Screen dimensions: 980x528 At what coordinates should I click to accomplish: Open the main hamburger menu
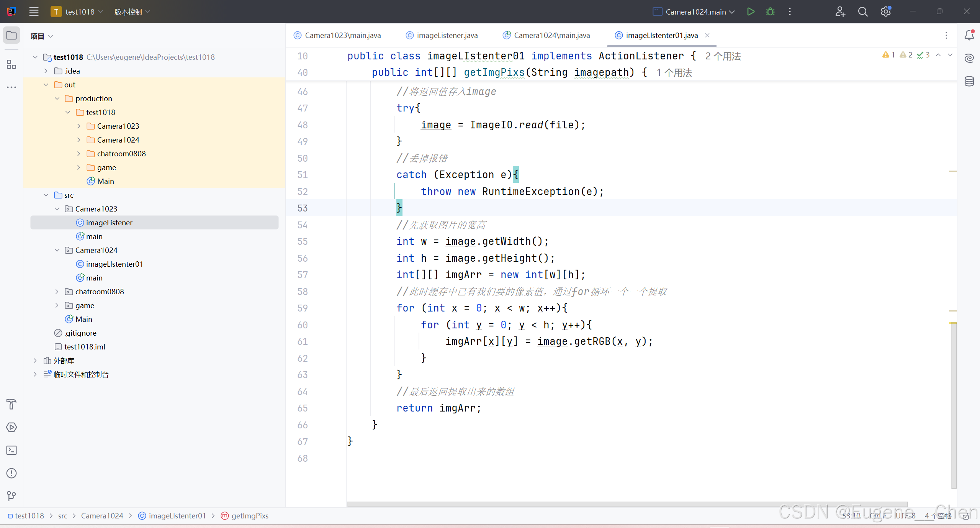coord(34,11)
